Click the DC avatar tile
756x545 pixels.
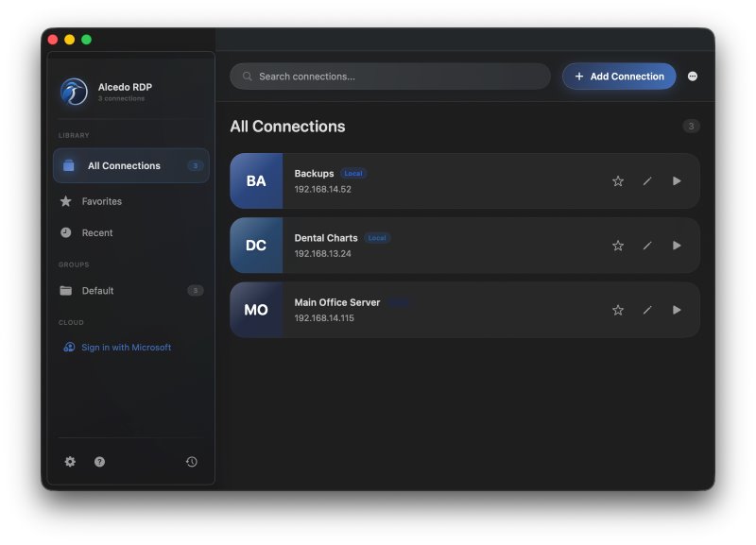[x=256, y=246]
